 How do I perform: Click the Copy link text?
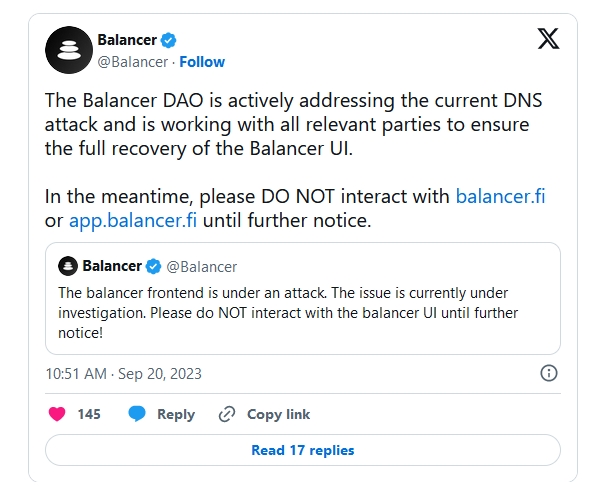[278, 414]
